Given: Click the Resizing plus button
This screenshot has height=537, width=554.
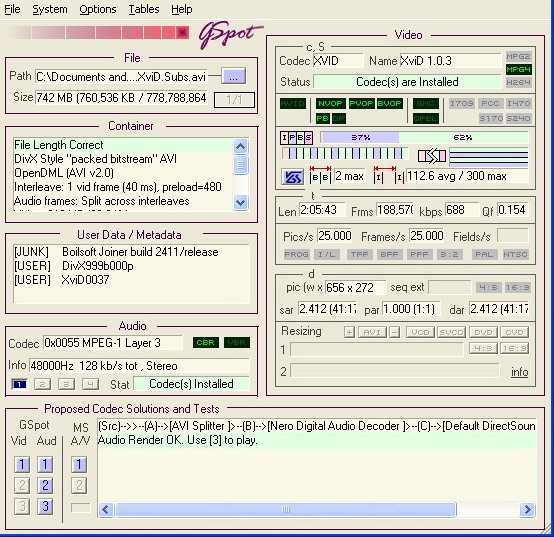Looking at the screenshot, I should click(x=349, y=332).
